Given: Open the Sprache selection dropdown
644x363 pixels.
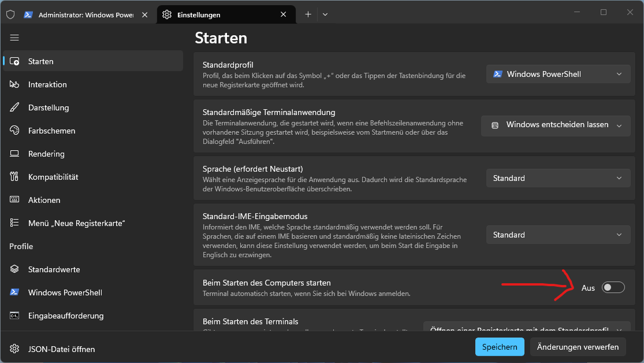Looking at the screenshot, I should click(557, 178).
